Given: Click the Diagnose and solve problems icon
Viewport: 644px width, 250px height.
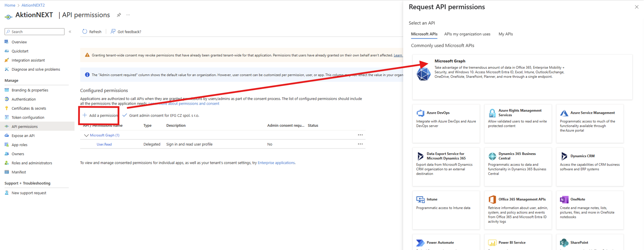Looking at the screenshot, I should (7, 69).
